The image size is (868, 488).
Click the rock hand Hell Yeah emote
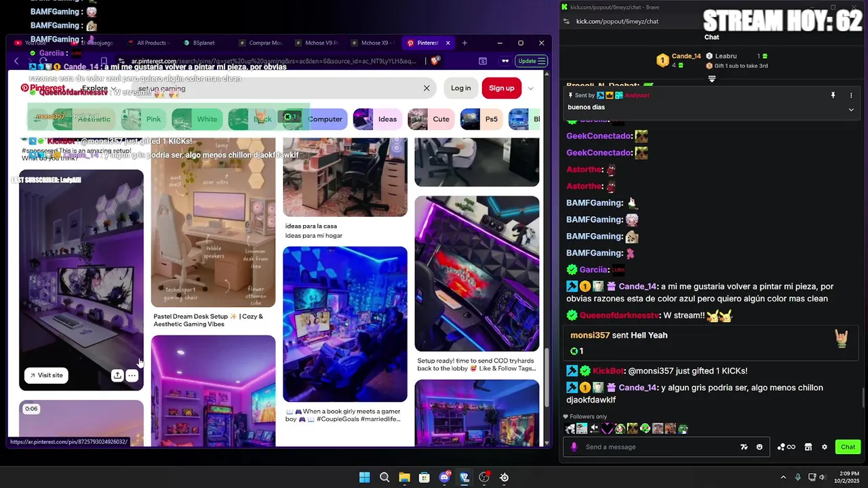pos(842,338)
